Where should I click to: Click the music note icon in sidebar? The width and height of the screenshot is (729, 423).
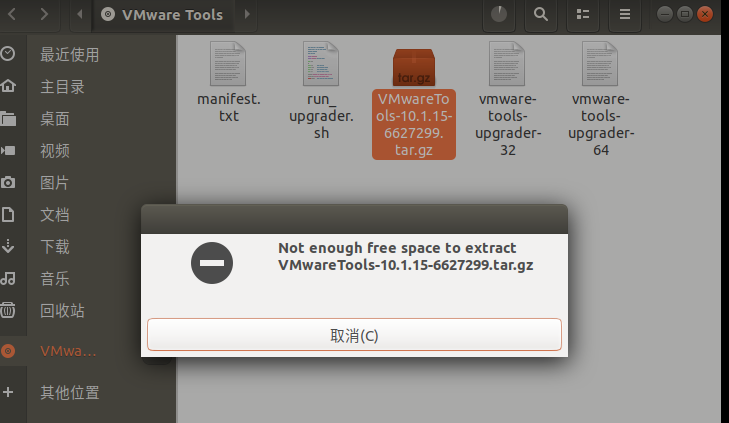click(8, 278)
